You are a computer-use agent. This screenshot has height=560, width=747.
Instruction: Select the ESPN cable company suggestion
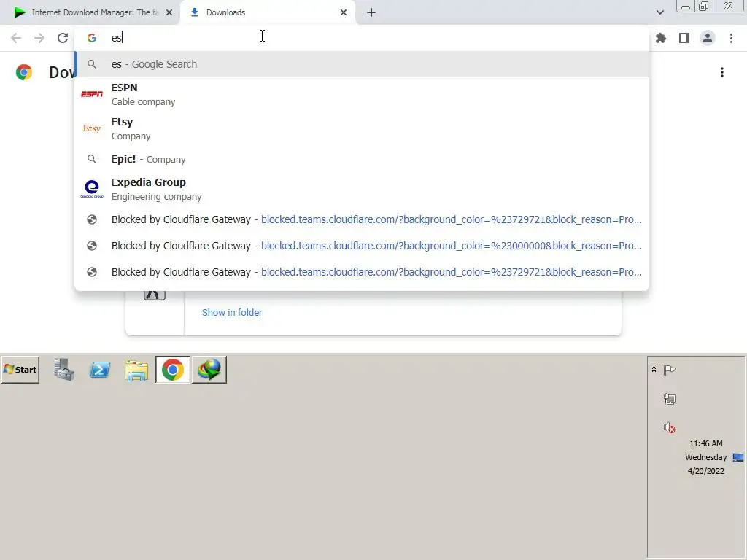[362, 94]
